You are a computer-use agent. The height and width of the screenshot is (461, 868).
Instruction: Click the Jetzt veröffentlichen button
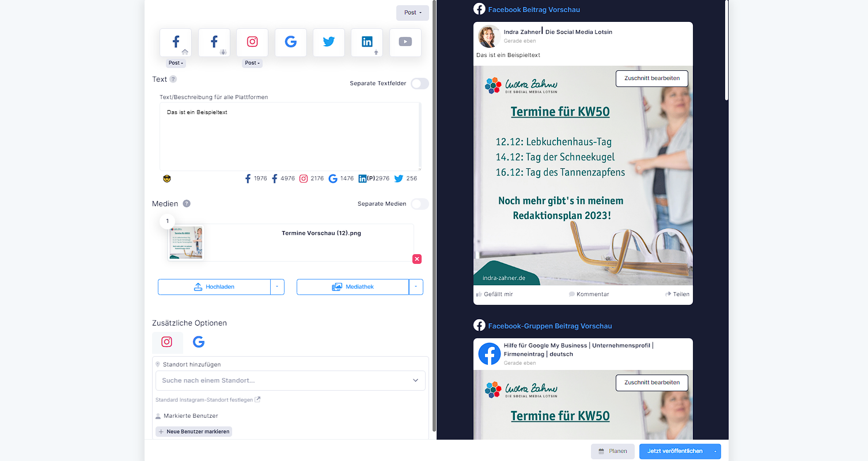pyautogui.click(x=674, y=451)
